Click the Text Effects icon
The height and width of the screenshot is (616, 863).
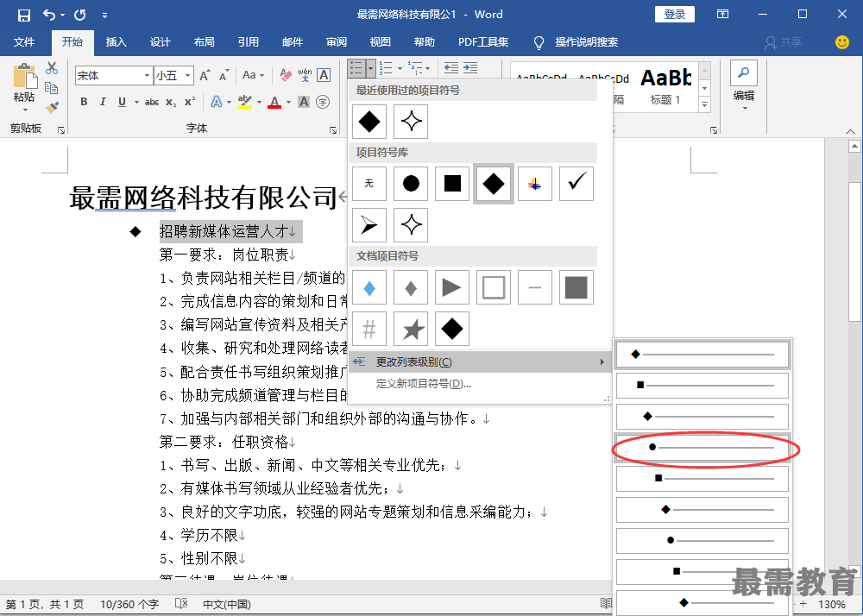coord(217,102)
